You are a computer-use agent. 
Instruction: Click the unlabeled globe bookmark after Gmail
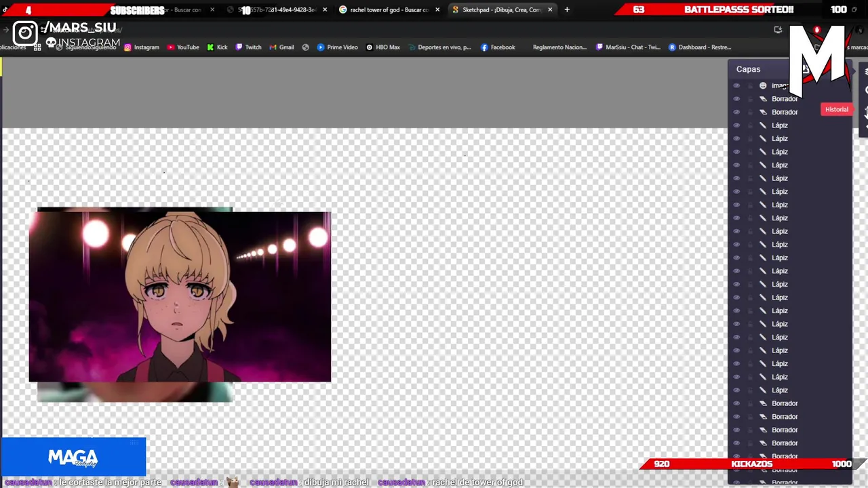click(306, 47)
